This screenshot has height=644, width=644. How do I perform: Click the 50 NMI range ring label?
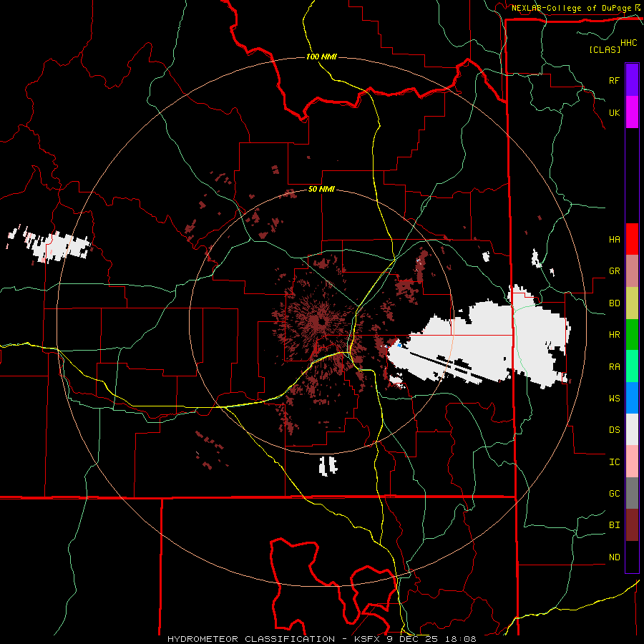point(321,190)
